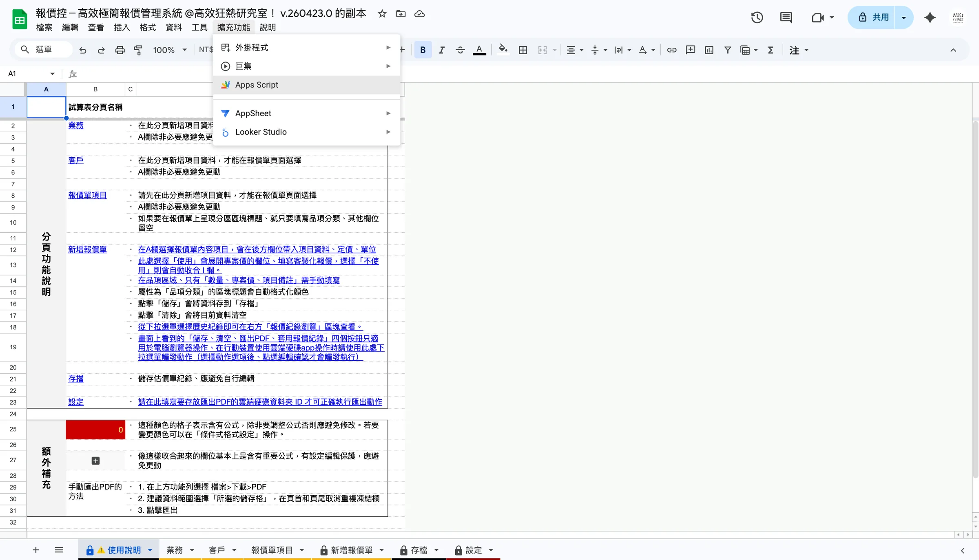Open the Google Sheets home icon
This screenshot has width=979, height=560.
click(20, 20)
